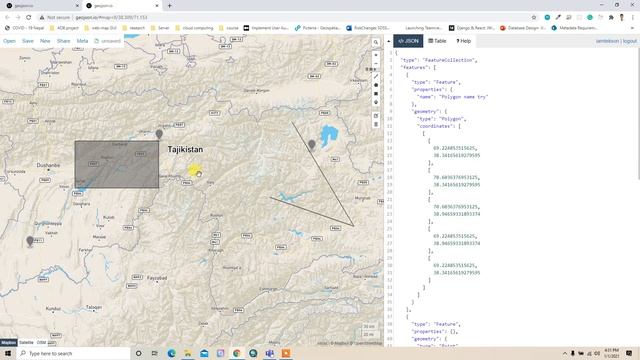This screenshot has height=360, width=640.
Task: Click the marker in the southwest corner
Action: pyautogui.click(x=30, y=241)
